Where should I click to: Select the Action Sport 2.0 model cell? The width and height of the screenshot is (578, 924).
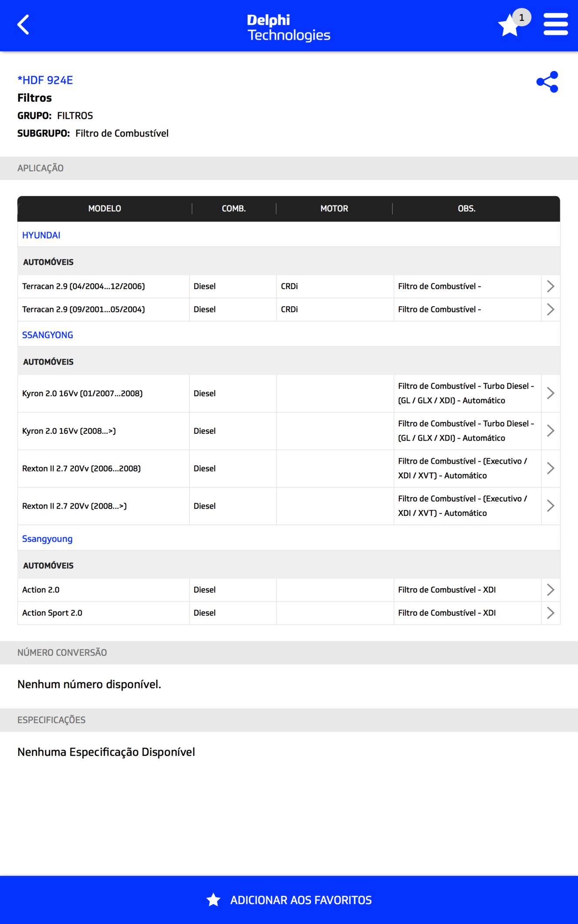pos(104,613)
